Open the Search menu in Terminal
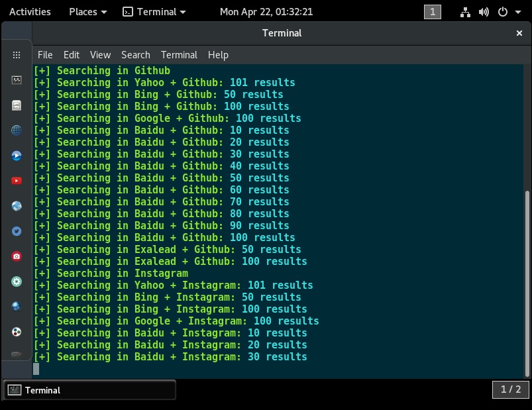The height and width of the screenshot is (410, 532). click(135, 55)
